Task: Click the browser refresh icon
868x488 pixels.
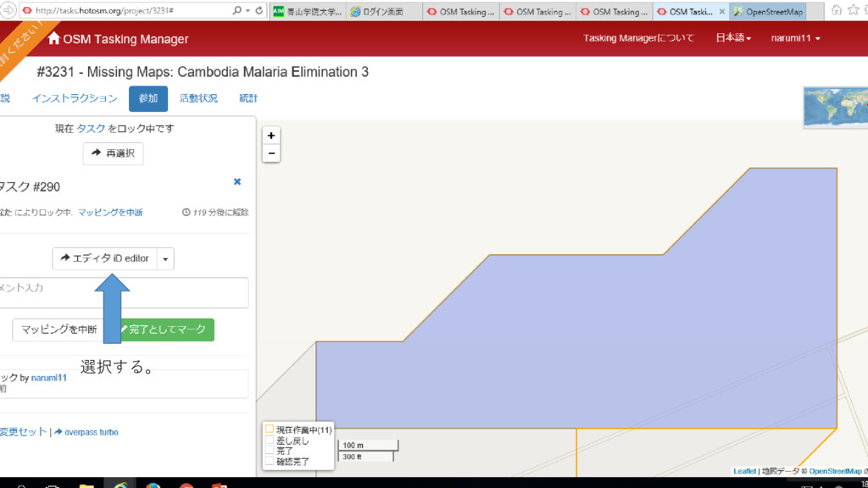Action: click(x=259, y=10)
